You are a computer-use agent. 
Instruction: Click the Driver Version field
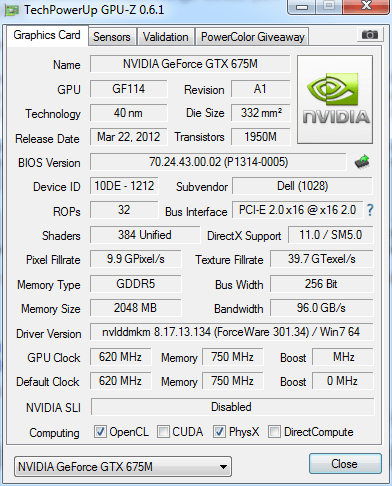[231, 332]
